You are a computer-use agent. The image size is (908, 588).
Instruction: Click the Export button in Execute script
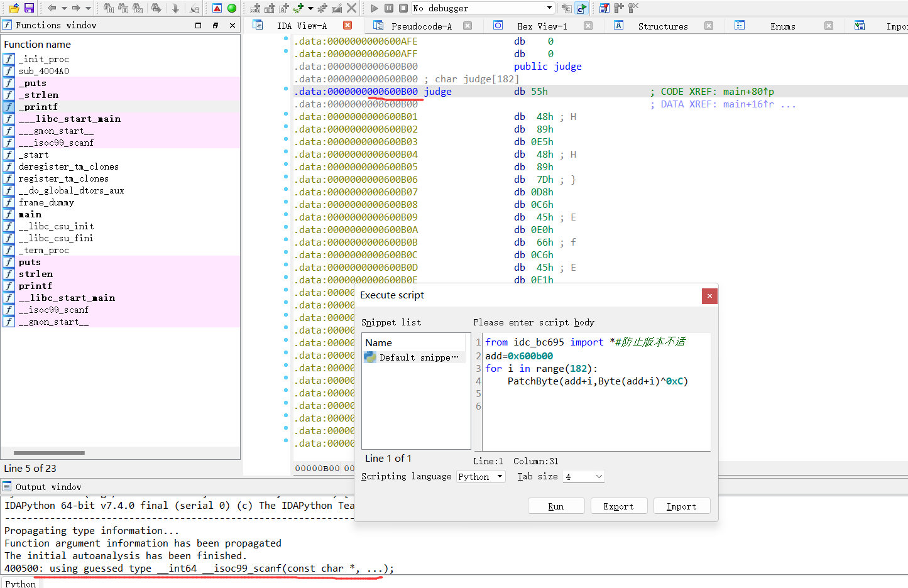pos(619,506)
